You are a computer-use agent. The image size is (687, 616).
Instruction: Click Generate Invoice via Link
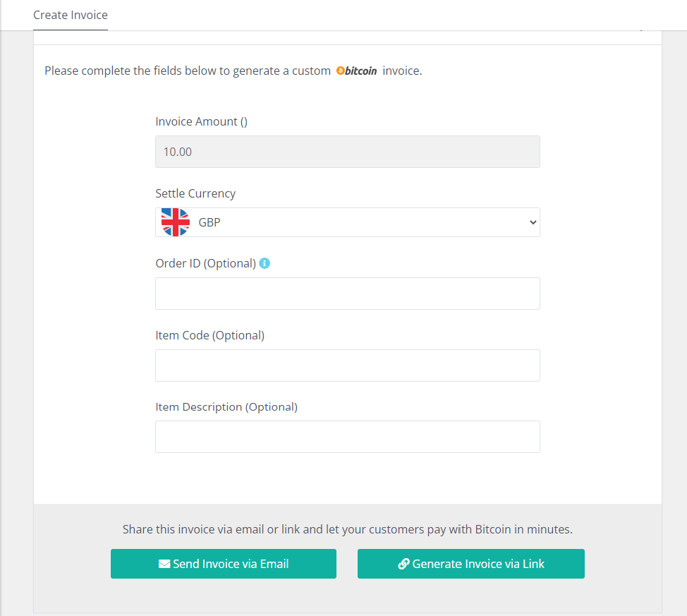pyautogui.click(x=470, y=564)
